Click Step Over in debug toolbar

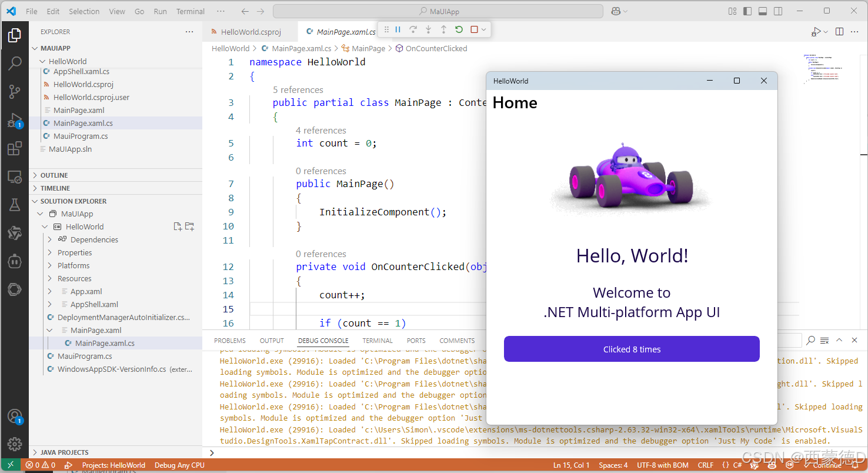(x=413, y=29)
